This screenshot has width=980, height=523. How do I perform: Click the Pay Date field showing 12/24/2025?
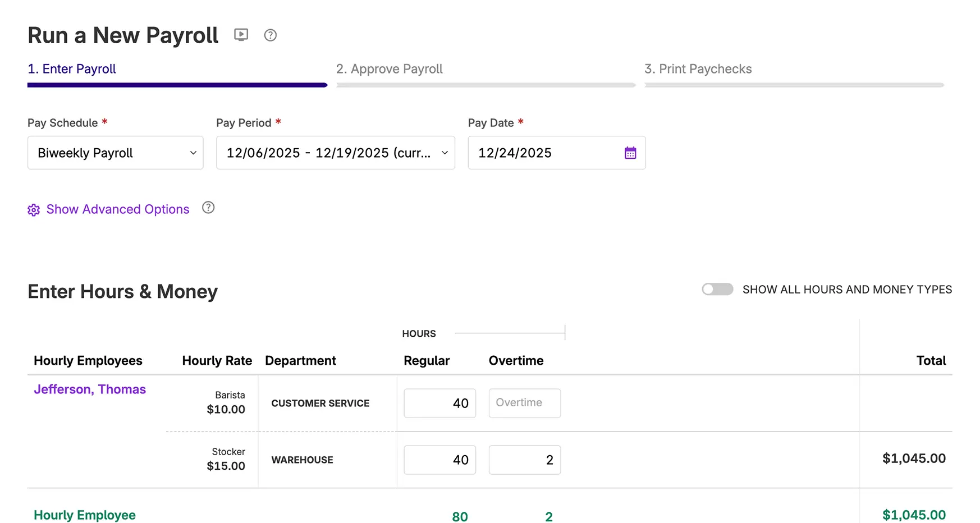544,153
